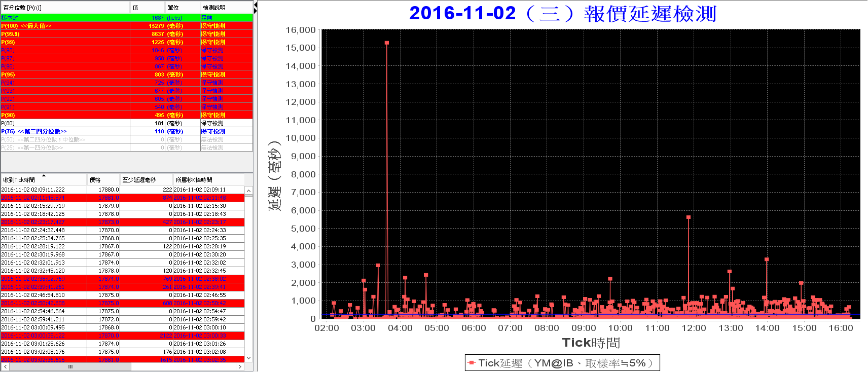Select tick row 2016-11-02 03:02:08.176
868x372 pixels.
123,352
